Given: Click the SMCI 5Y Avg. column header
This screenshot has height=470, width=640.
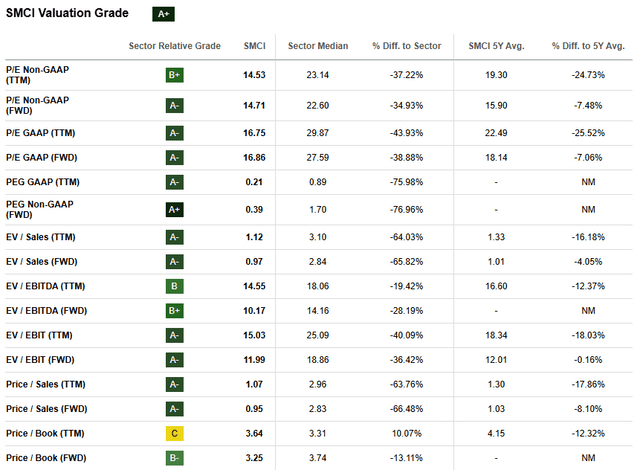Looking at the screenshot, I should (497, 47).
